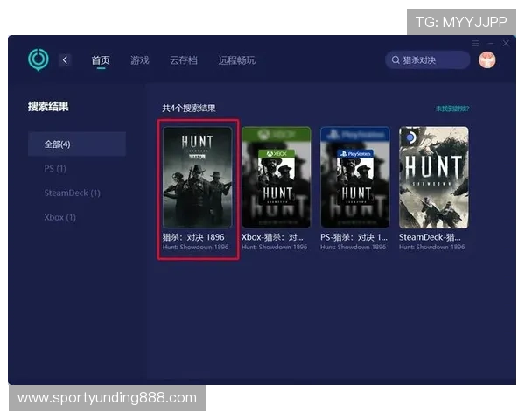Click the app logo icon at top left
This screenshot has width=525, height=420.
pyautogui.click(x=38, y=59)
